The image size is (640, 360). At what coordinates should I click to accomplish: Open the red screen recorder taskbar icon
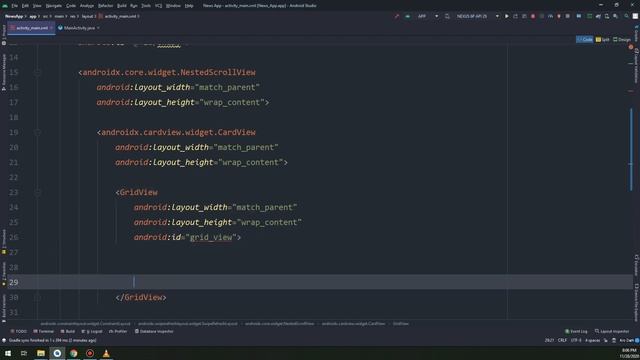pos(90,353)
